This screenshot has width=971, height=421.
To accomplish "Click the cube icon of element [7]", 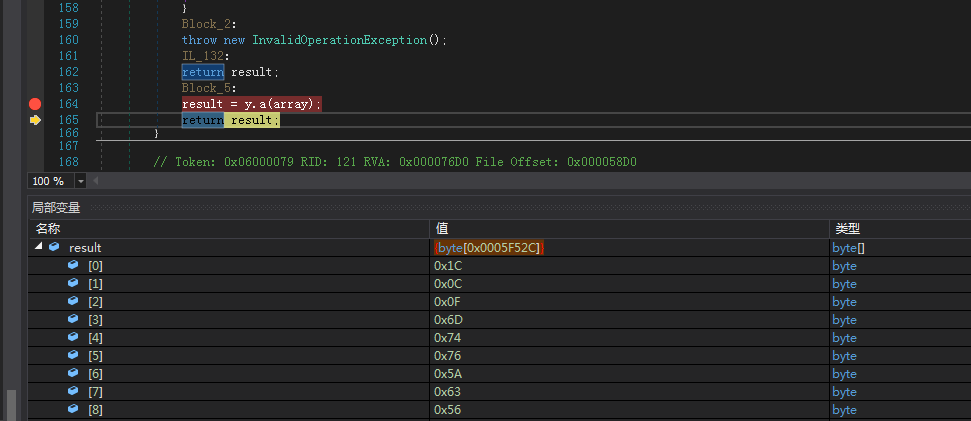I will coord(74,390).
